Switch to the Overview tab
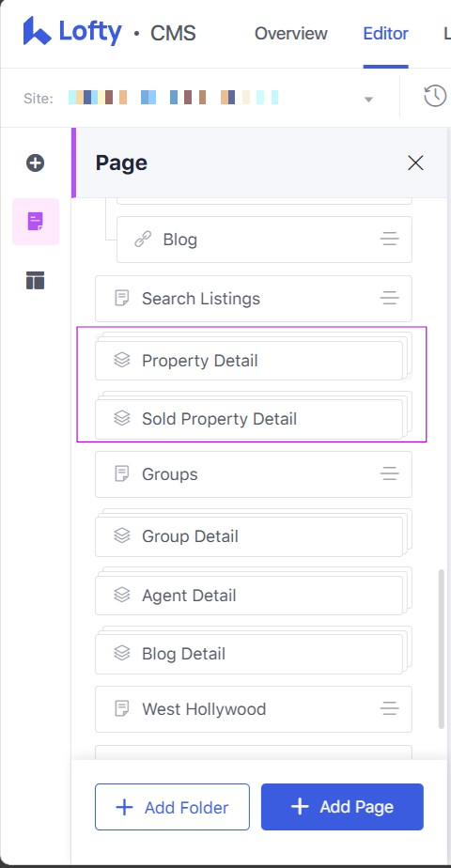The image size is (451, 868). coord(291,34)
